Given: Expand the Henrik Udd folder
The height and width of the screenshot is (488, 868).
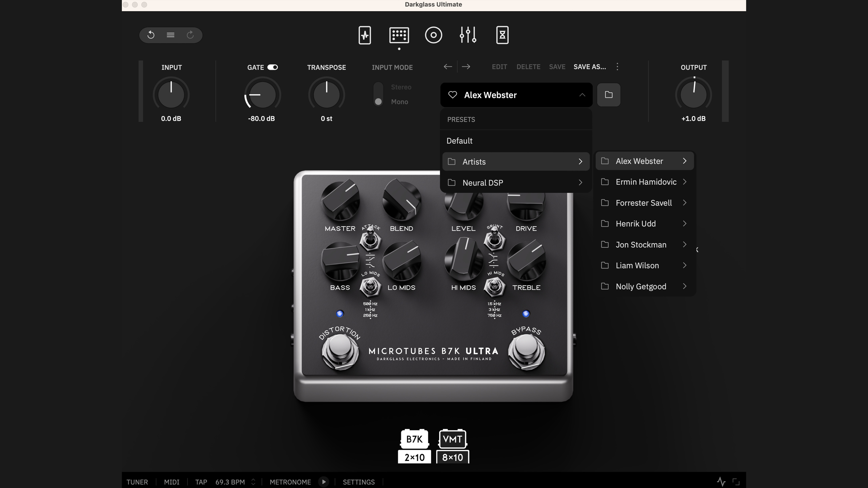Looking at the screenshot, I should pyautogui.click(x=645, y=224).
